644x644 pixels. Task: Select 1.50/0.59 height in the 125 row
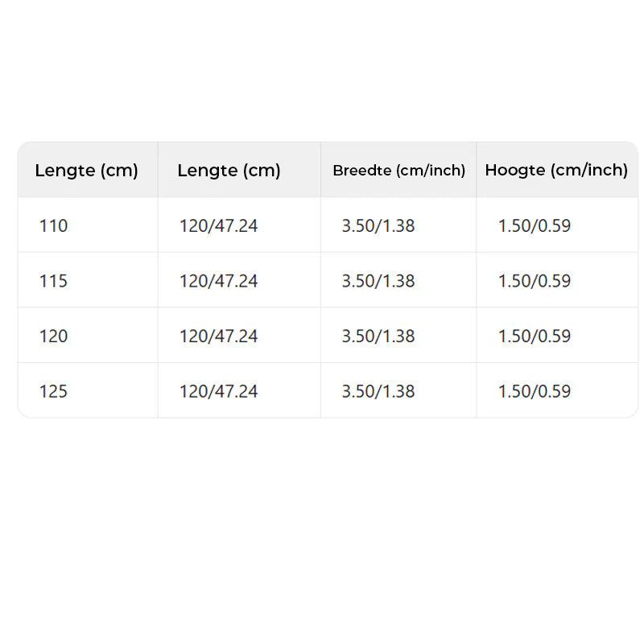[535, 391]
